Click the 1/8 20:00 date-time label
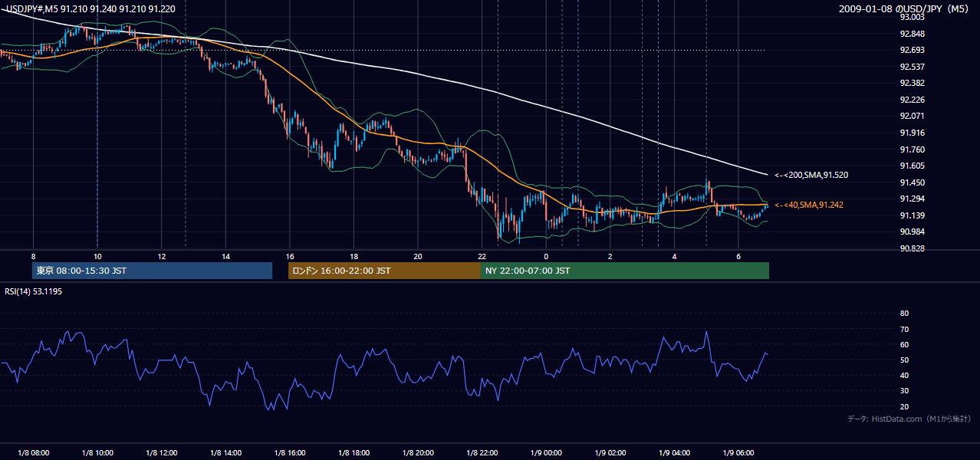Viewport: 980px width, 460px height. pos(418,453)
